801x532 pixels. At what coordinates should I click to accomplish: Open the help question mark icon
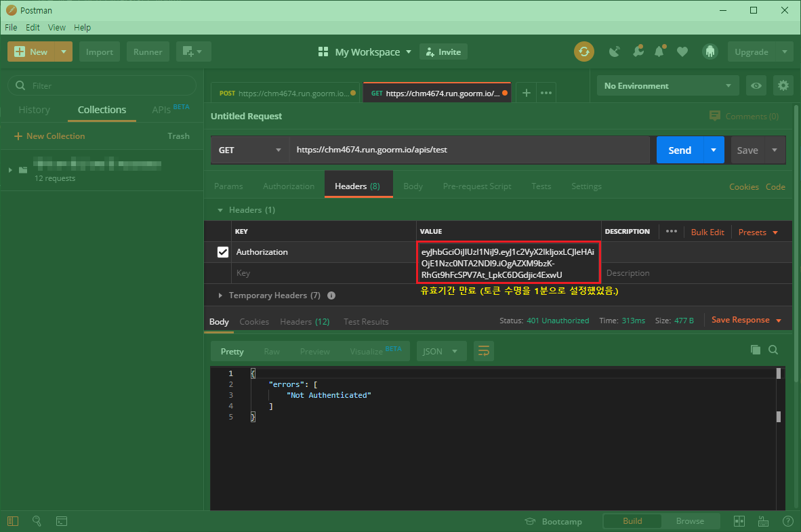click(x=787, y=521)
